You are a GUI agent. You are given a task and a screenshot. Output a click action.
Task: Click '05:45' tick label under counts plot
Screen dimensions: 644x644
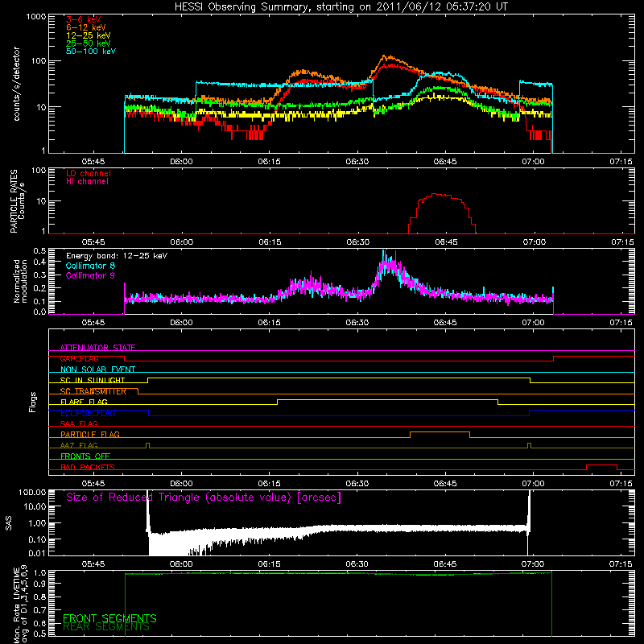tap(93, 162)
